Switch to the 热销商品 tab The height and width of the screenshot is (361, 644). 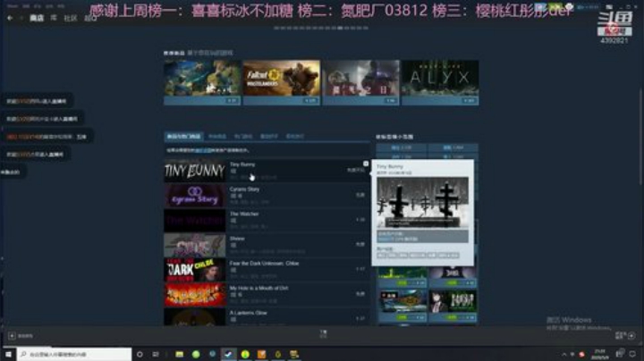tap(217, 136)
